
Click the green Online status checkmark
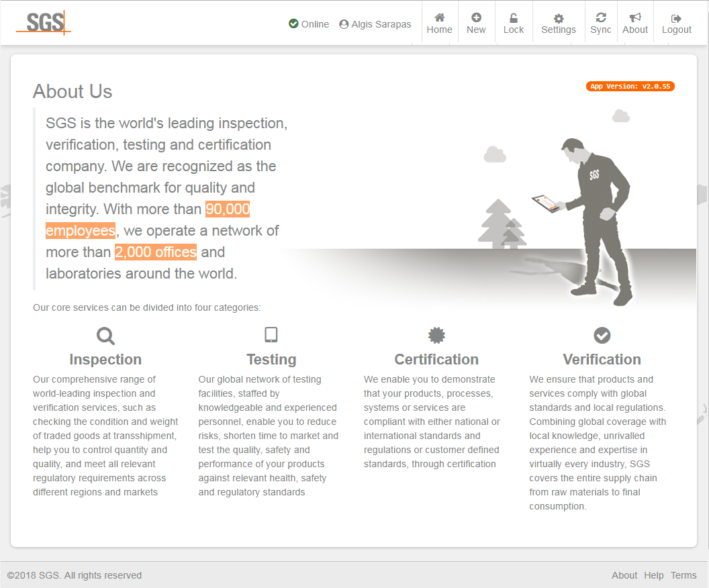coord(293,23)
